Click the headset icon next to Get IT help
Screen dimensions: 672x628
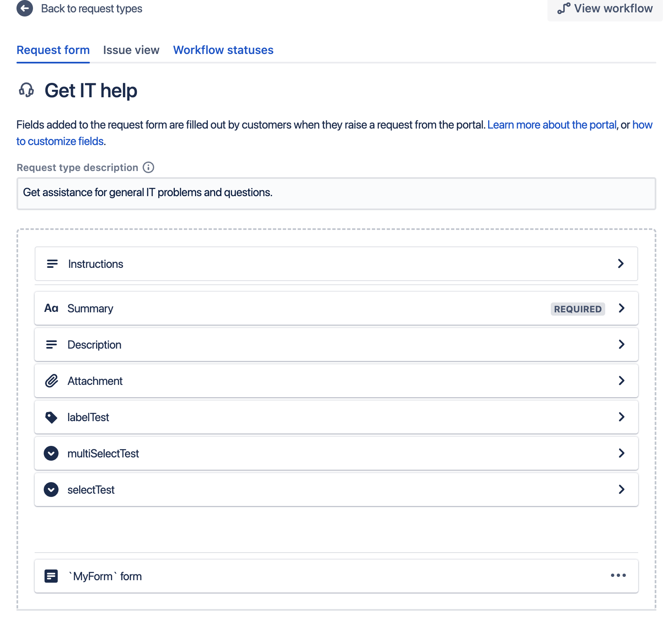pyautogui.click(x=26, y=90)
